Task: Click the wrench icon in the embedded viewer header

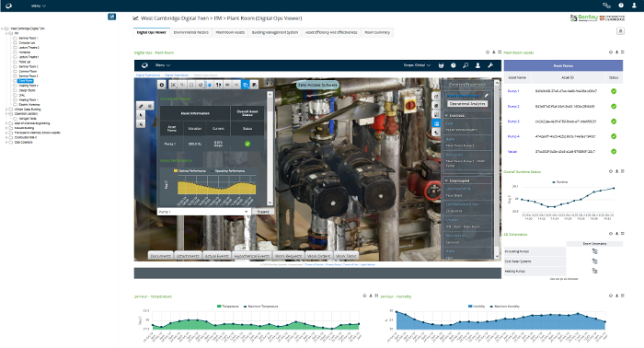Action: point(490,65)
